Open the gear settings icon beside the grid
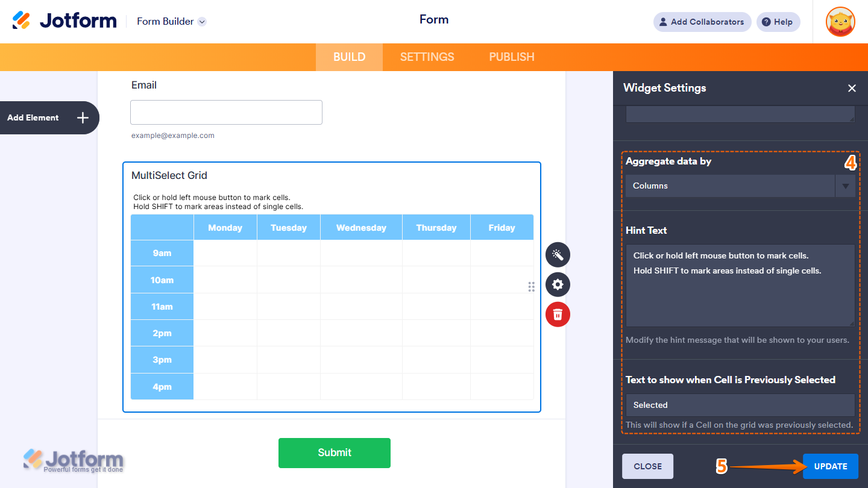The width and height of the screenshot is (868, 488). point(558,284)
